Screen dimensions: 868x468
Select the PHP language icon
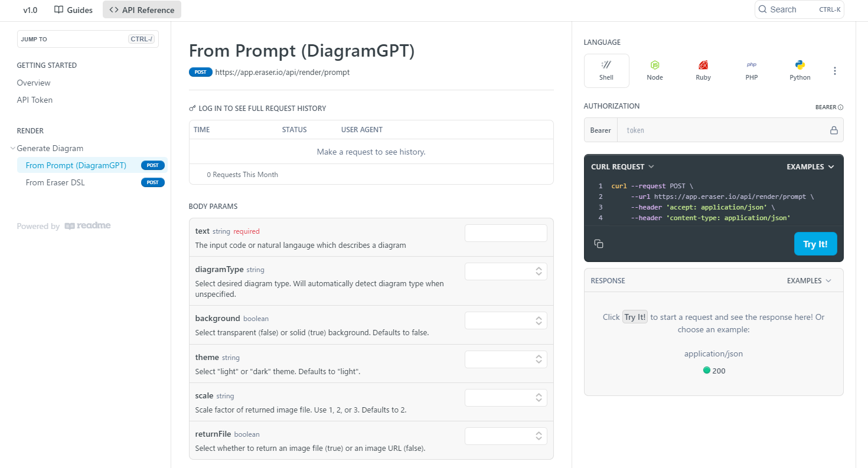[752, 65]
